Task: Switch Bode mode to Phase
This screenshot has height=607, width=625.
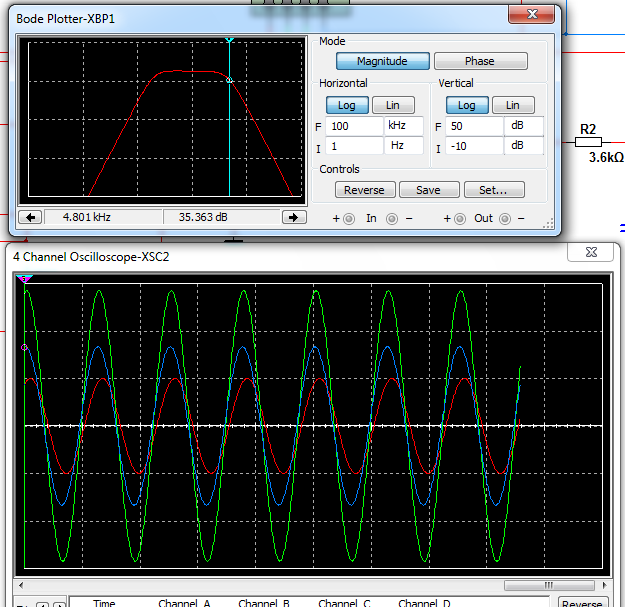Action: pos(481,61)
